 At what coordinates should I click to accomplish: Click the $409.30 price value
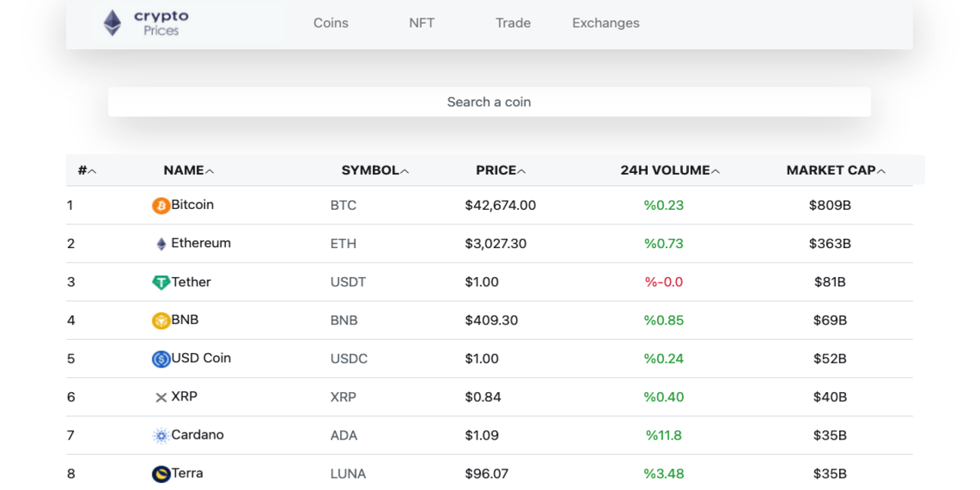(x=491, y=320)
